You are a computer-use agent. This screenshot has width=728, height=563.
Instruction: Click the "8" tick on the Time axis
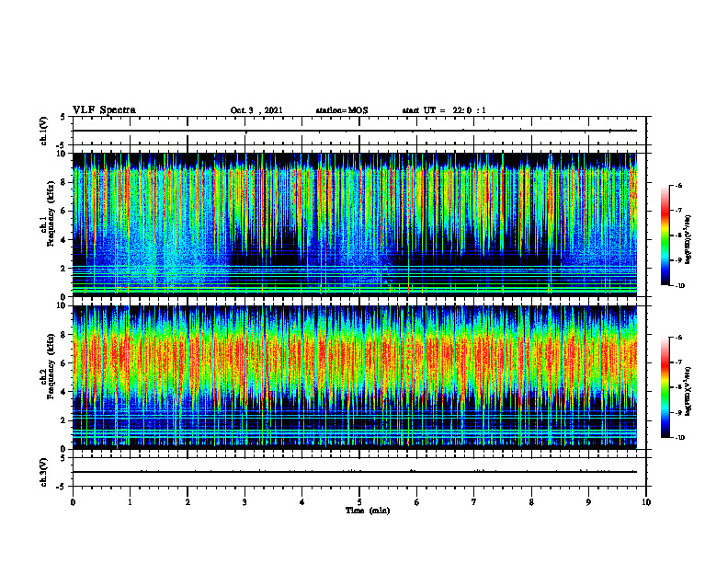531,502
